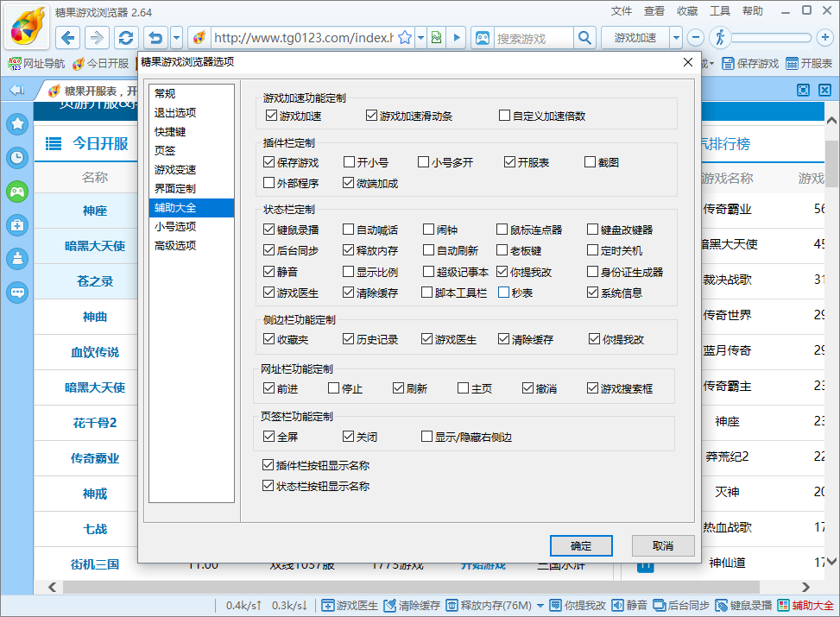The width and height of the screenshot is (840, 617).
Task: Enable the 开小号 checkbox
Action: 350,162
